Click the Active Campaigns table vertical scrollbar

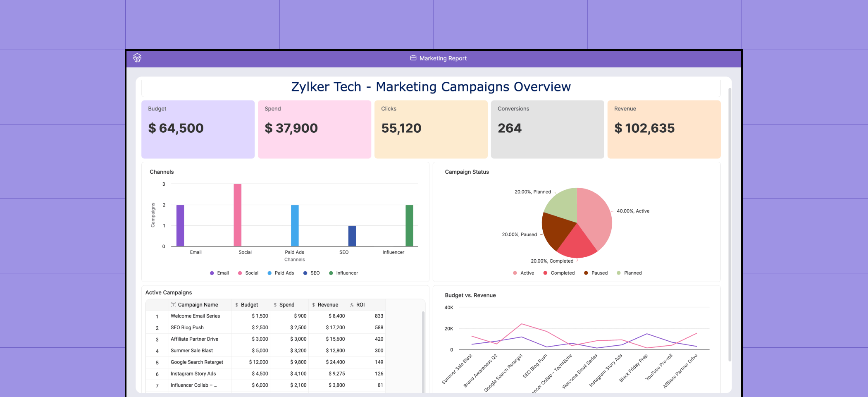tap(423, 352)
